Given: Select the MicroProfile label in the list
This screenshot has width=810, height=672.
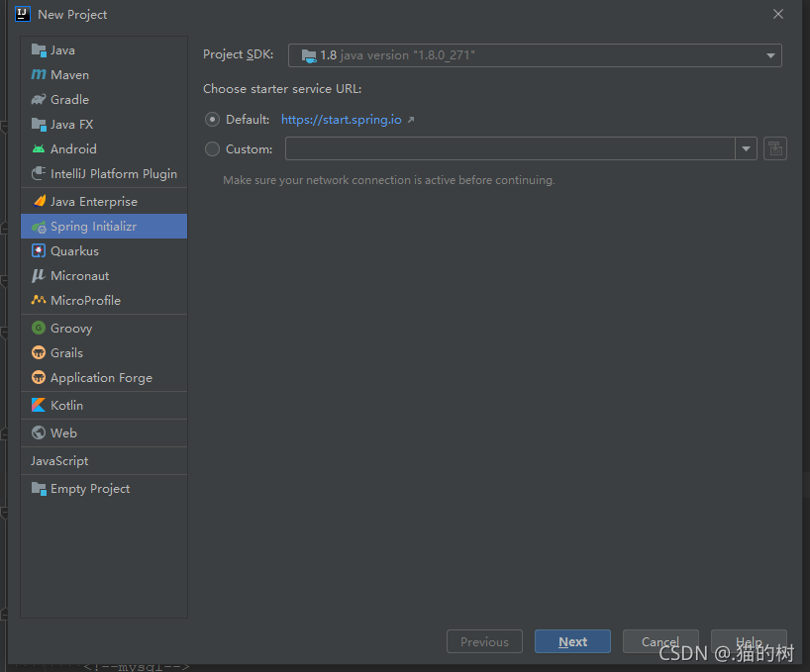Looking at the screenshot, I should coord(85,301).
